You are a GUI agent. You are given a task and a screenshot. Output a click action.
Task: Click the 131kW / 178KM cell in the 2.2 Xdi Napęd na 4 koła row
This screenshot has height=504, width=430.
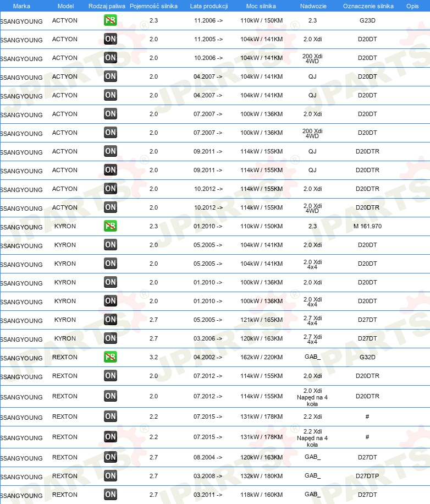[261, 437]
